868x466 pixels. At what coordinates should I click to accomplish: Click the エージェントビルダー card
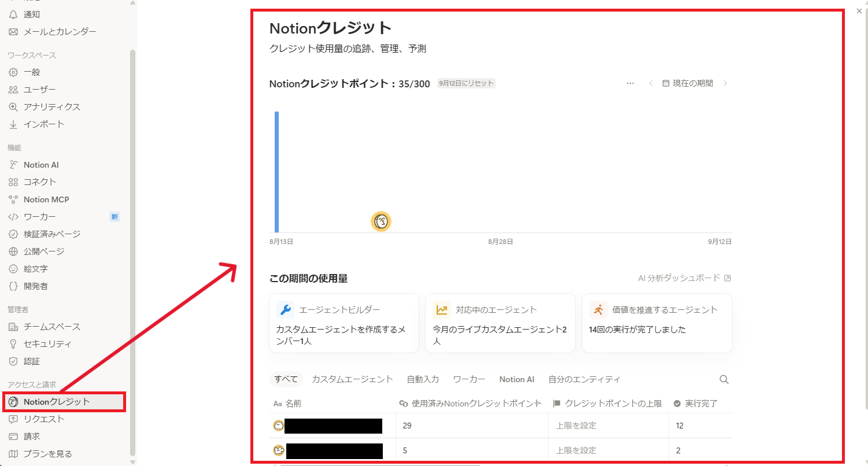[x=344, y=323]
